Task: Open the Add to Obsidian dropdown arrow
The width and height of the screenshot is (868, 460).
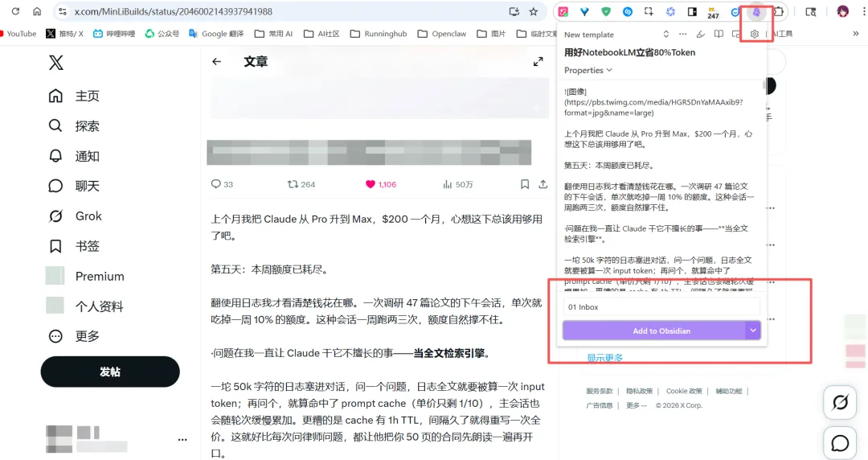Action: point(753,331)
